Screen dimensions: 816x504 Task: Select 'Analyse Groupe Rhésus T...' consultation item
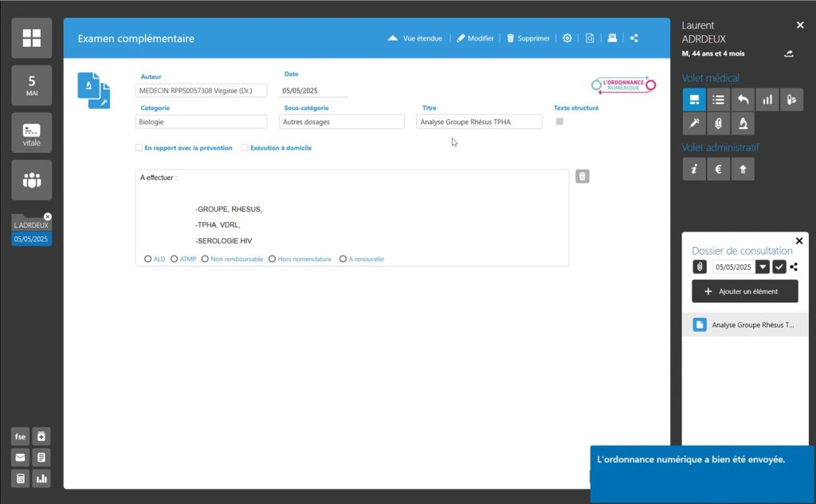[x=744, y=325]
